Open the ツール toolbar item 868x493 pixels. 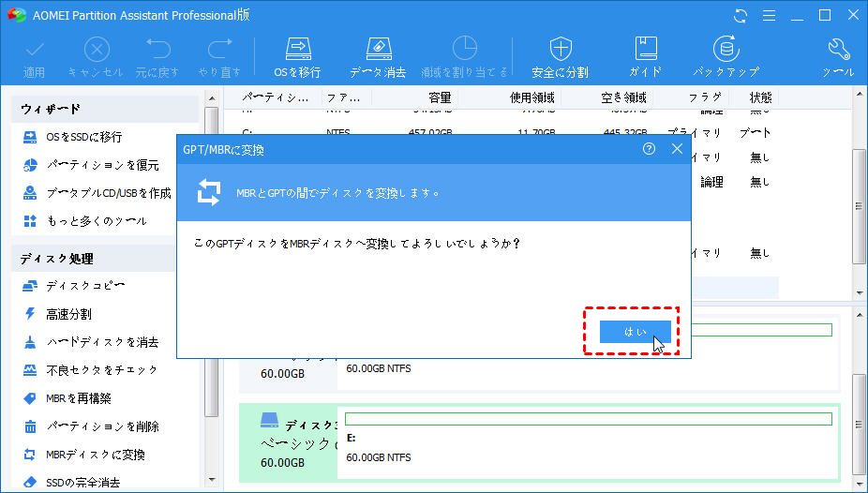coord(838,57)
